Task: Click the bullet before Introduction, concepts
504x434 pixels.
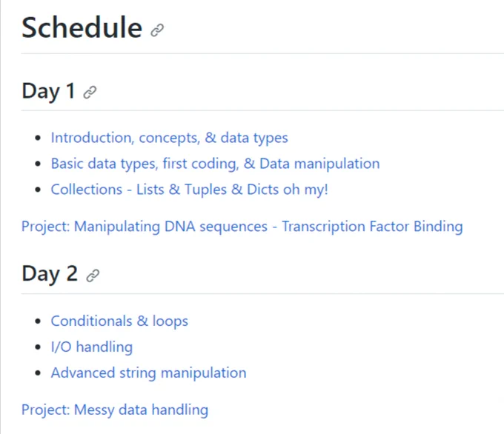Action: [x=38, y=138]
